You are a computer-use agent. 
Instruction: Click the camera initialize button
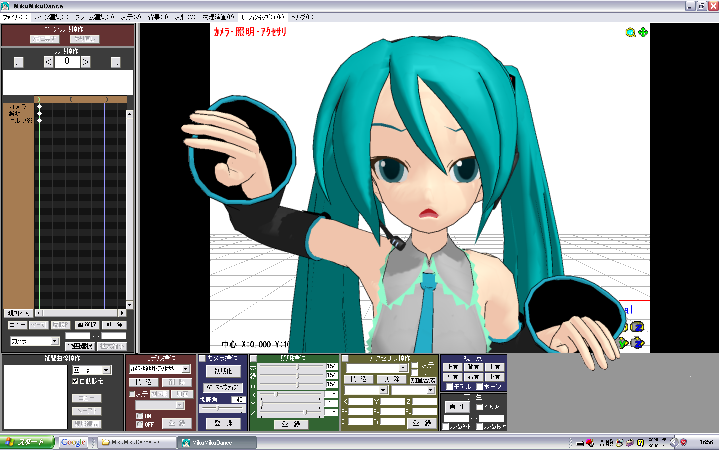point(223,371)
